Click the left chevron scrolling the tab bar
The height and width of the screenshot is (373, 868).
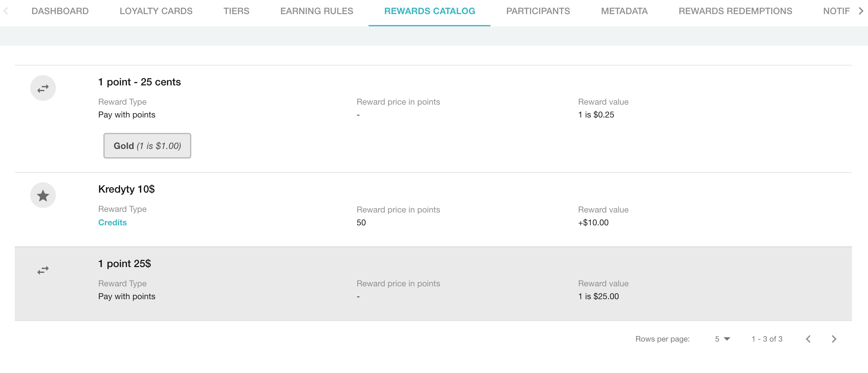[x=5, y=11]
